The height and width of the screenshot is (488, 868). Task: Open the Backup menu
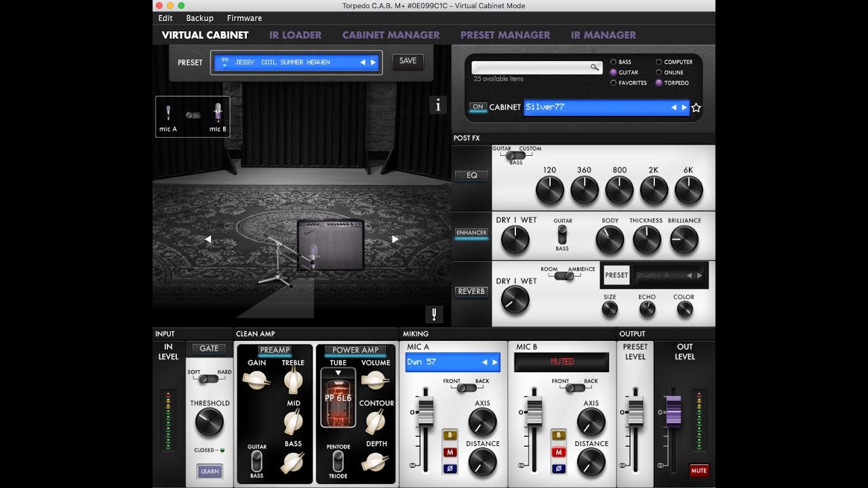click(200, 18)
